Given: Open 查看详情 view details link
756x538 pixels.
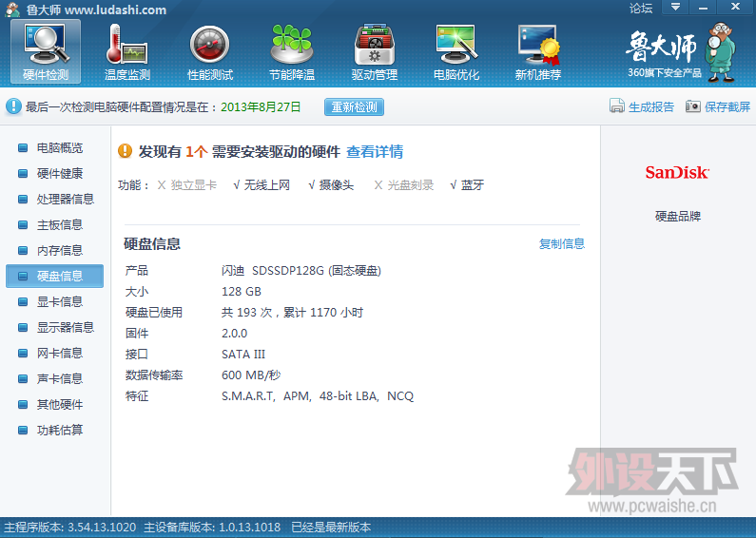Looking at the screenshot, I should tap(375, 152).
